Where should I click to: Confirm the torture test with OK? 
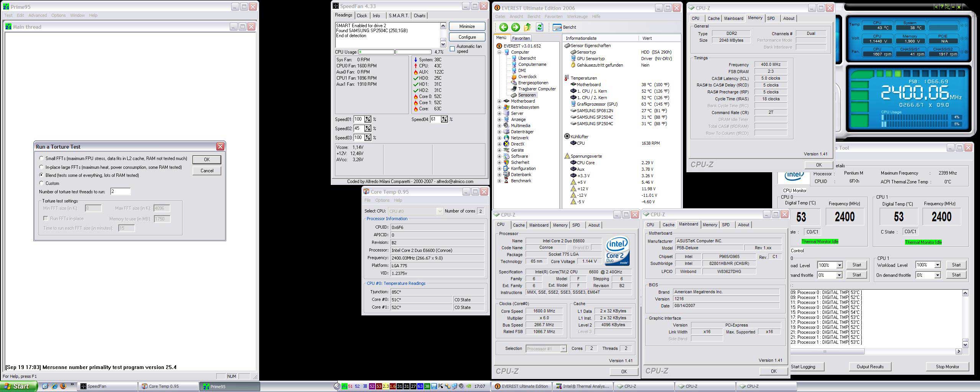coord(207,159)
